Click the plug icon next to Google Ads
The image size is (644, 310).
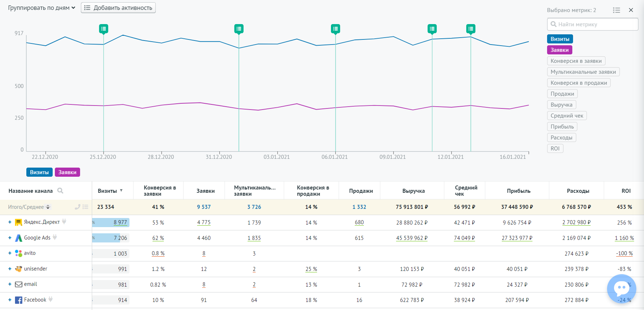coord(55,237)
